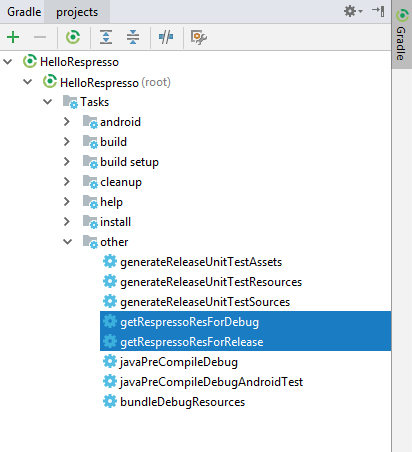Toggle offline mode icon
Screen dimensions: 412x452
point(166,37)
